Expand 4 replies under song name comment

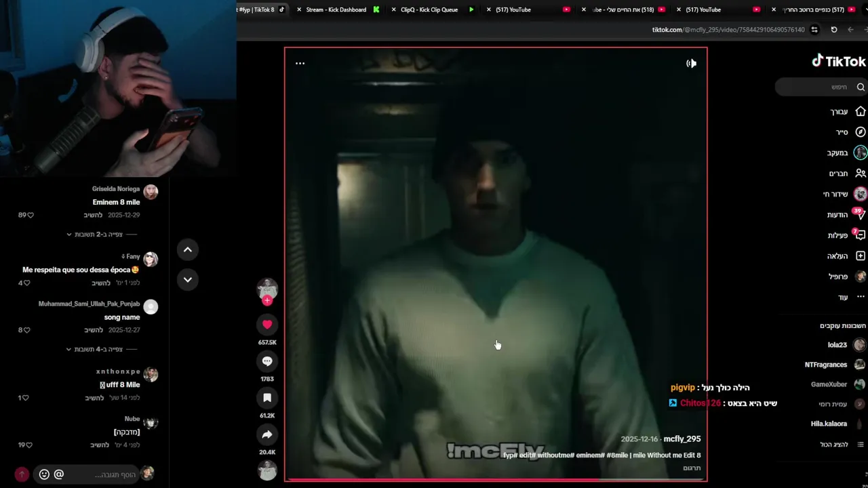(x=102, y=349)
